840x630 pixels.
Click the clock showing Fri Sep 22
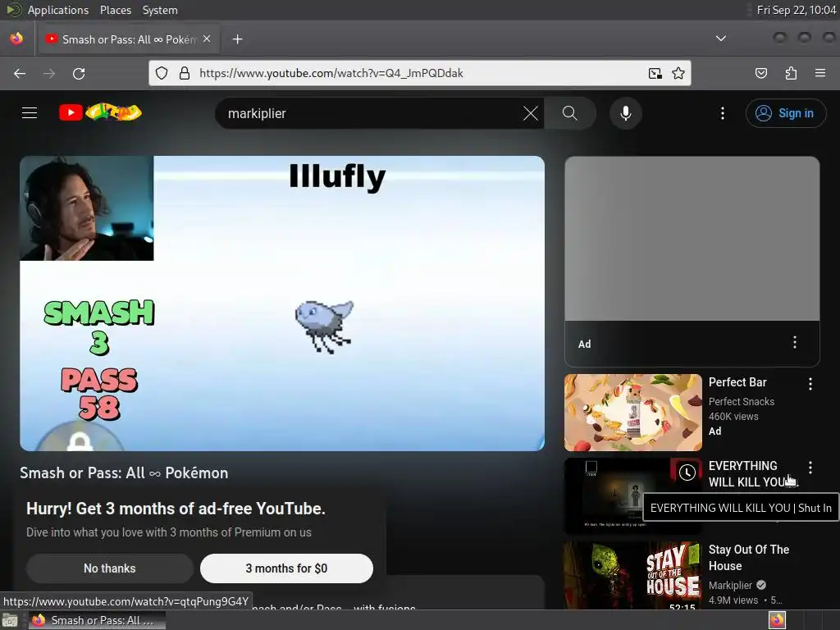point(796,10)
